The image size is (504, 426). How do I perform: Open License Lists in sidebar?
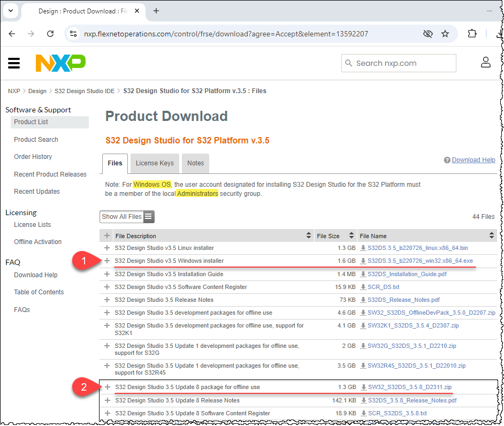(33, 225)
